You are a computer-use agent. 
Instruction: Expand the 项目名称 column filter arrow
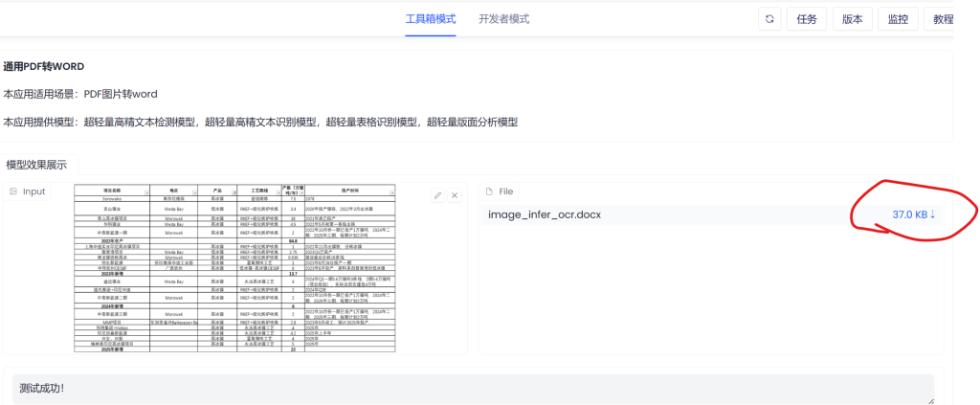click(x=145, y=192)
